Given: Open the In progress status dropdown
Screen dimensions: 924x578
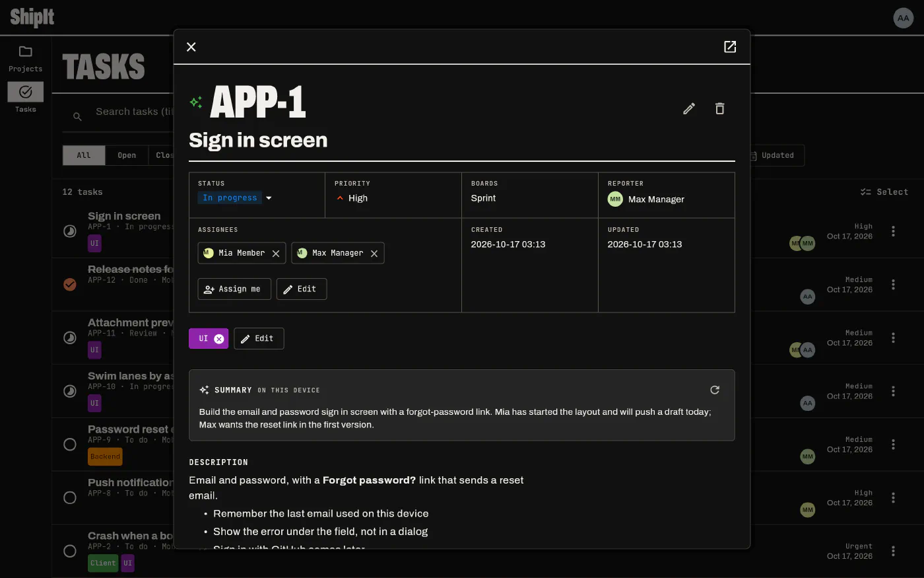Looking at the screenshot, I should coord(236,198).
